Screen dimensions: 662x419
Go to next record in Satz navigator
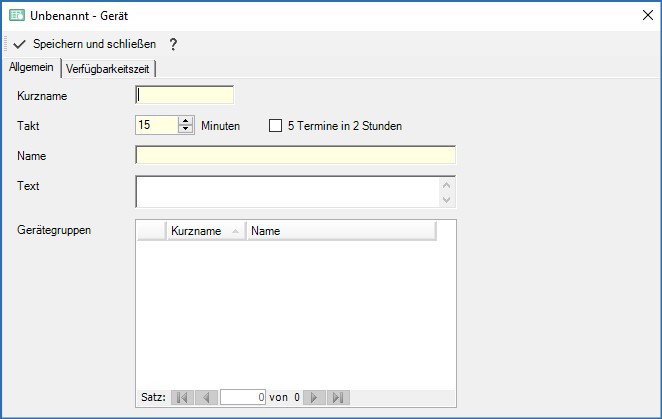point(315,397)
